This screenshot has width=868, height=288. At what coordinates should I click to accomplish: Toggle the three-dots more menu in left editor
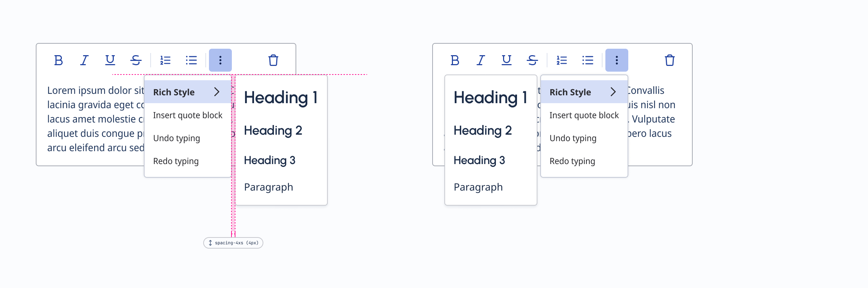point(220,60)
